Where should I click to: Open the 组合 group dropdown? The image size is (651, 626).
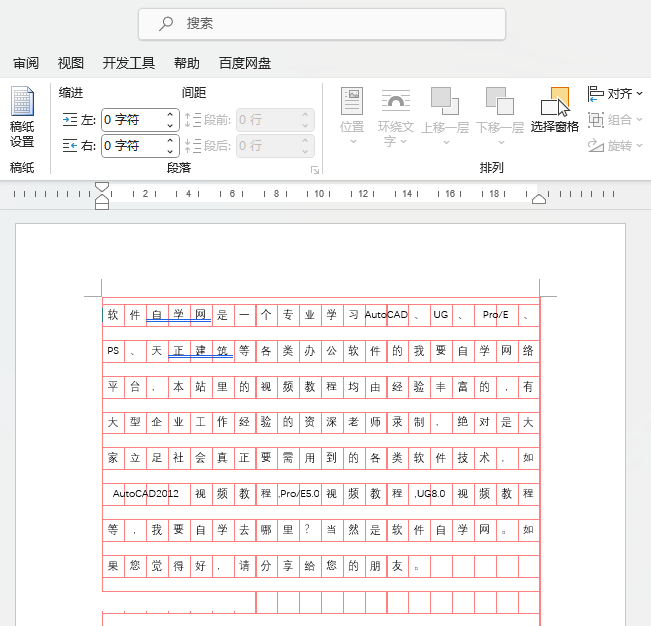[x=615, y=120]
